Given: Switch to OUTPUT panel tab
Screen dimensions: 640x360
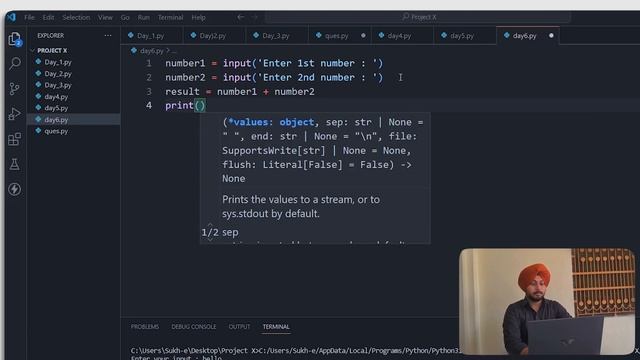Looking at the screenshot, I should (x=239, y=327).
